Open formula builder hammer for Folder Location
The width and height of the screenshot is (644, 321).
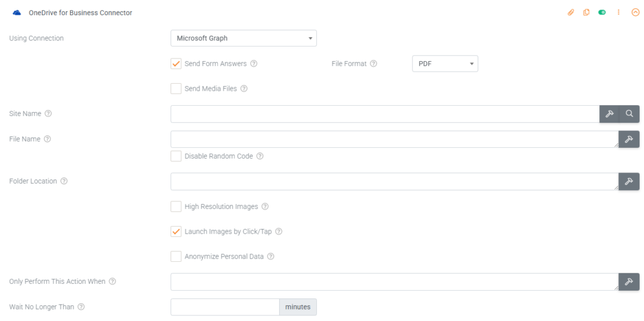(x=629, y=181)
